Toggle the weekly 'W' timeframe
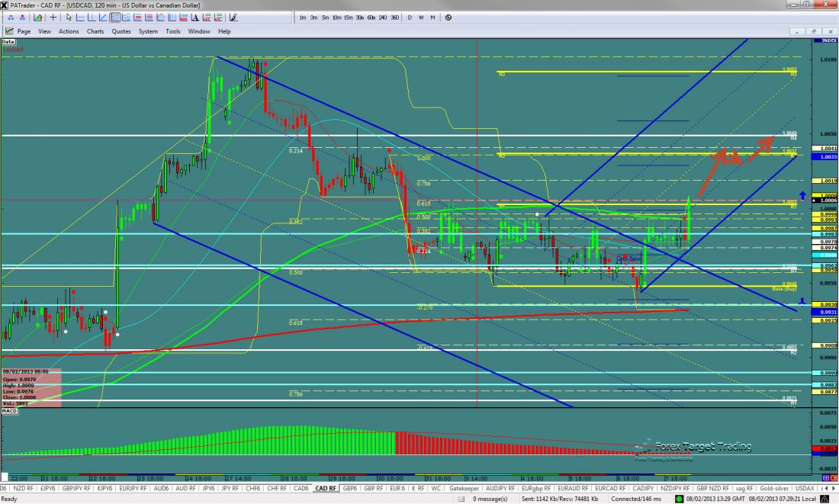Screen dimensions: 839x504 pos(421,17)
